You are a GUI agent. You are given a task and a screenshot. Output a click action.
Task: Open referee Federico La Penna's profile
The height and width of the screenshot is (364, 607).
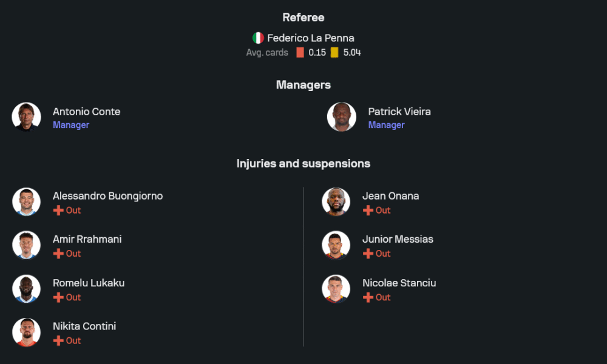311,38
